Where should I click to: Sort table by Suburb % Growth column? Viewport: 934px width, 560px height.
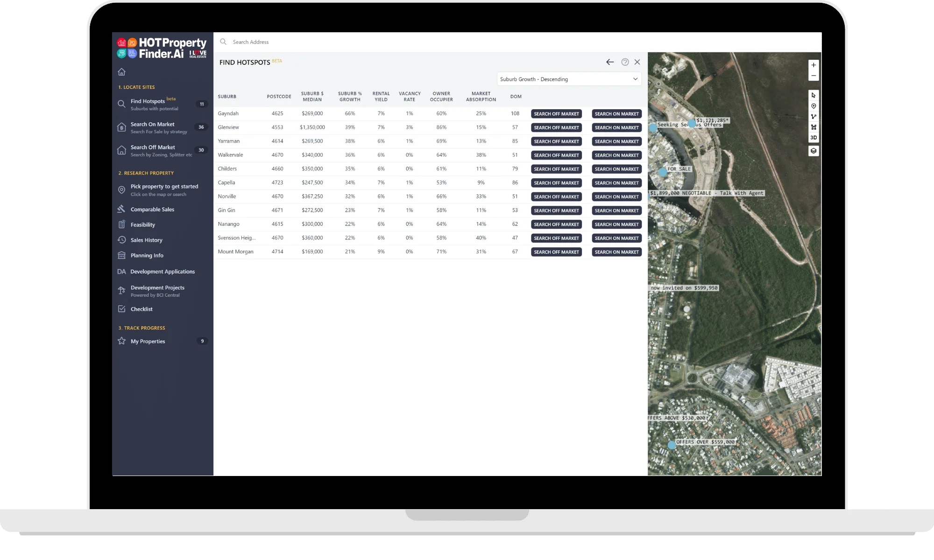(x=350, y=97)
